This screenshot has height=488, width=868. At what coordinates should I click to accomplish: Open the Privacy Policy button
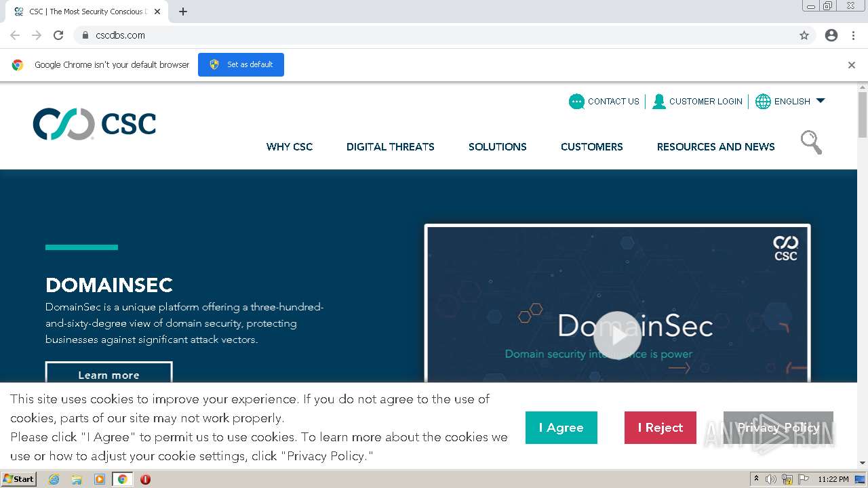point(778,428)
